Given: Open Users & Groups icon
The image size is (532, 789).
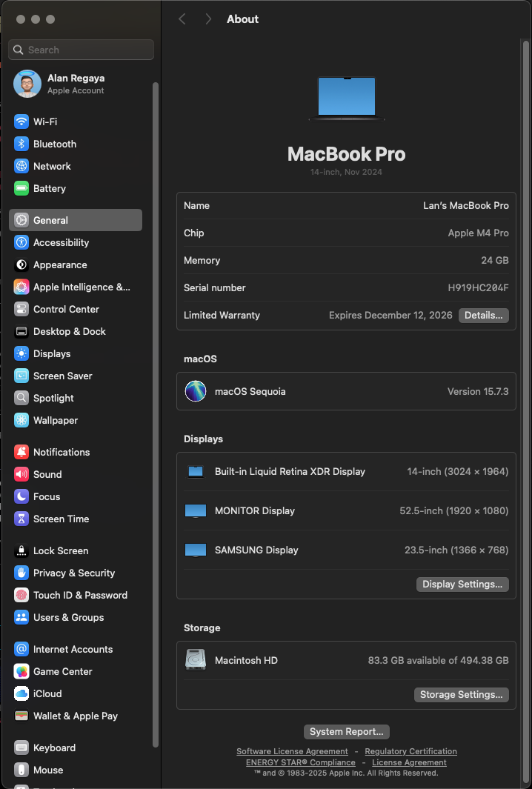Looking at the screenshot, I should [21, 617].
